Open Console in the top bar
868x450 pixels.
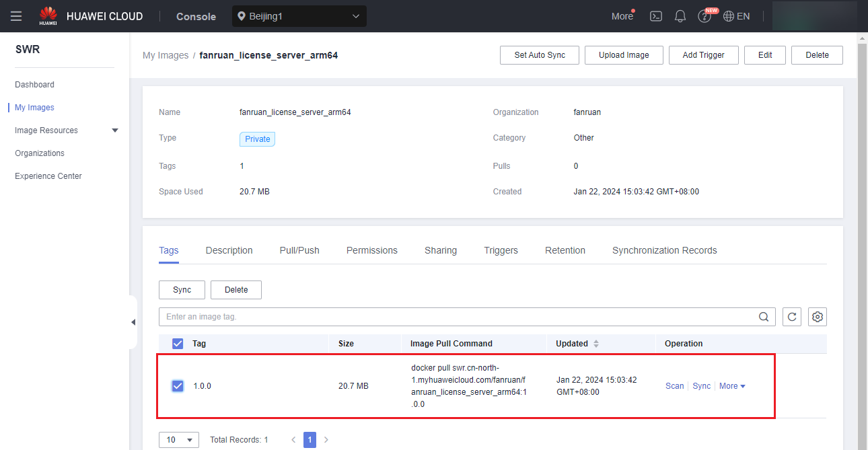(196, 16)
